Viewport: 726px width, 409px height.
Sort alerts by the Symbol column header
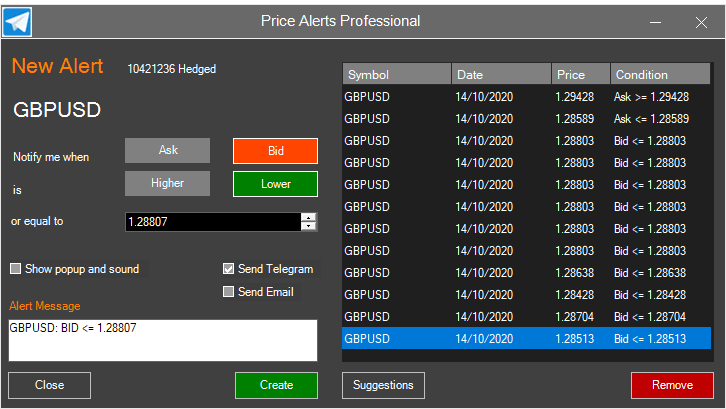click(396, 75)
